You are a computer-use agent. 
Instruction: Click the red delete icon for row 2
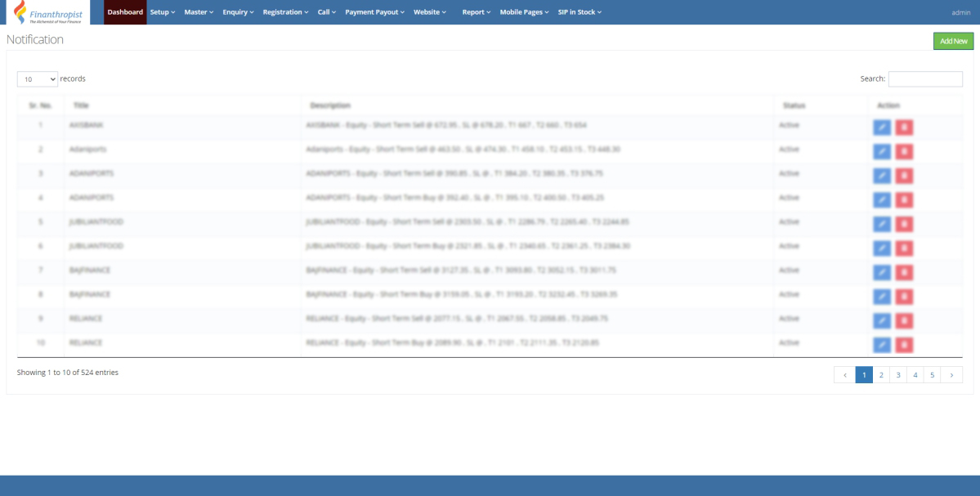pyautogui.click(x=904, y=151)
